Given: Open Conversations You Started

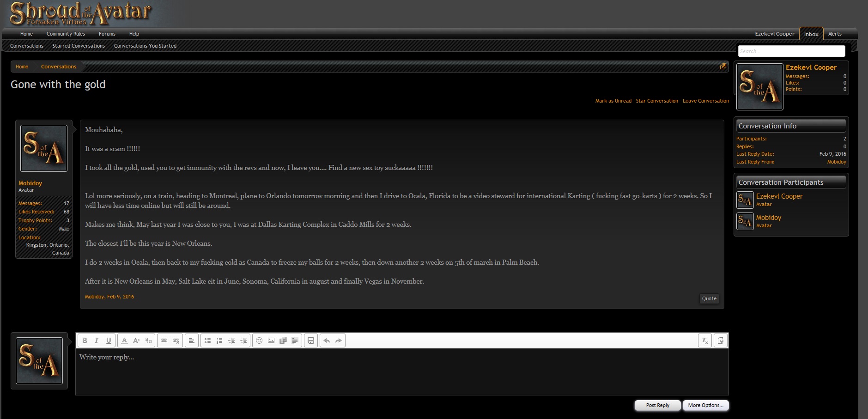Looking at the screenshot, I should click(145, 46).
